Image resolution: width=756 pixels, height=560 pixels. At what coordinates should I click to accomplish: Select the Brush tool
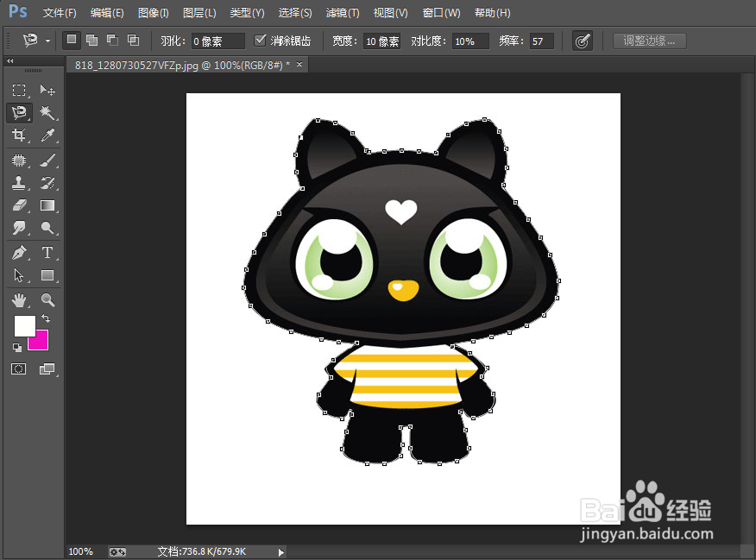[x=47, y=160]
